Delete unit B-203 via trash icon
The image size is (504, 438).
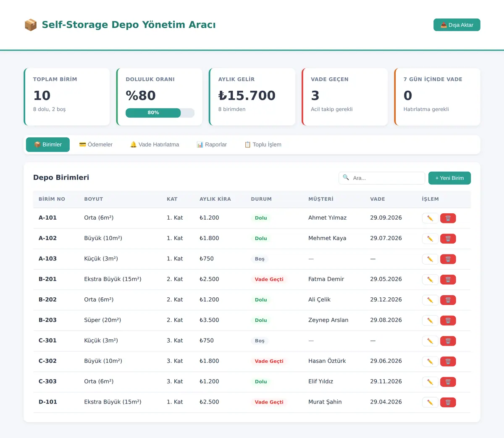pos(448,320)
